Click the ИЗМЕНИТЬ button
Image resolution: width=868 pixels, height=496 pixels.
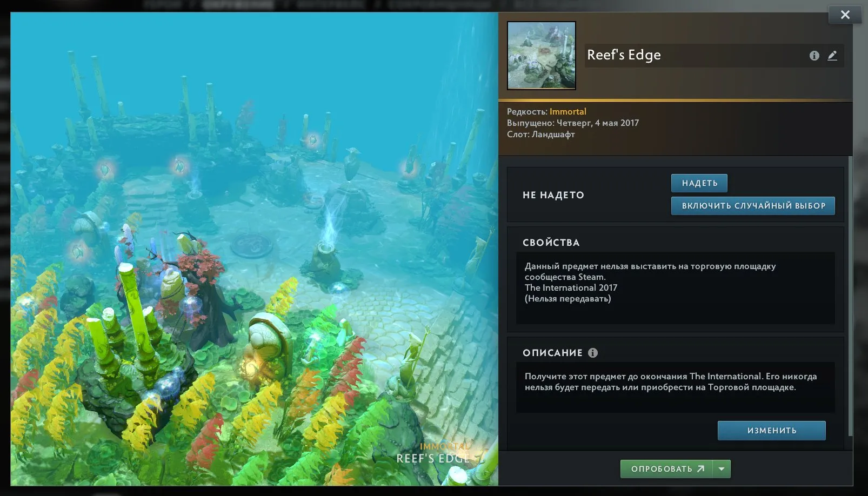[x=772, y=431]
